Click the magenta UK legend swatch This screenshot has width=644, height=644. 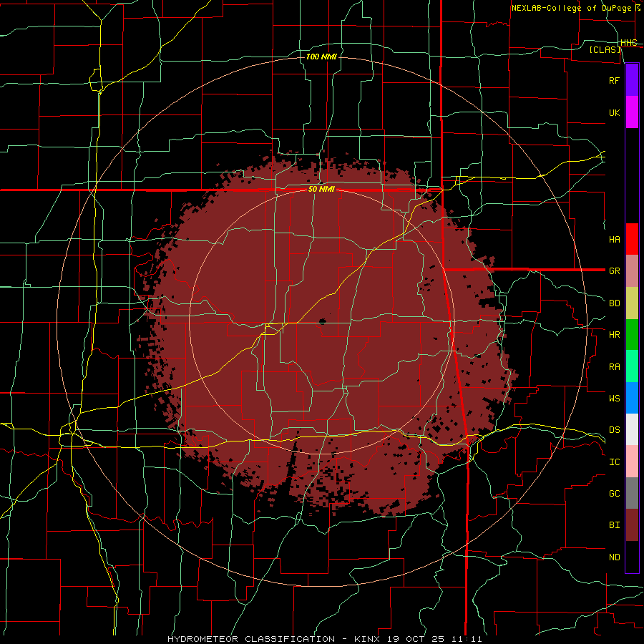click(632, 112)
